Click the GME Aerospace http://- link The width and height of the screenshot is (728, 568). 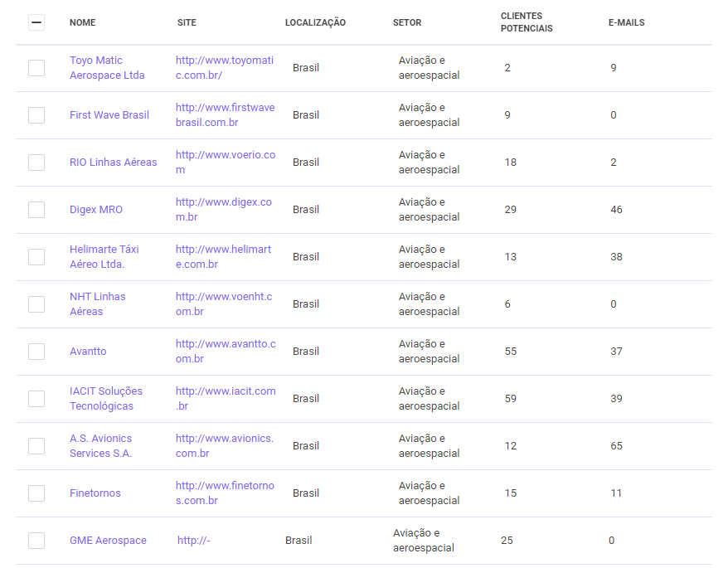pyautogui.click(x=193, y=541)
